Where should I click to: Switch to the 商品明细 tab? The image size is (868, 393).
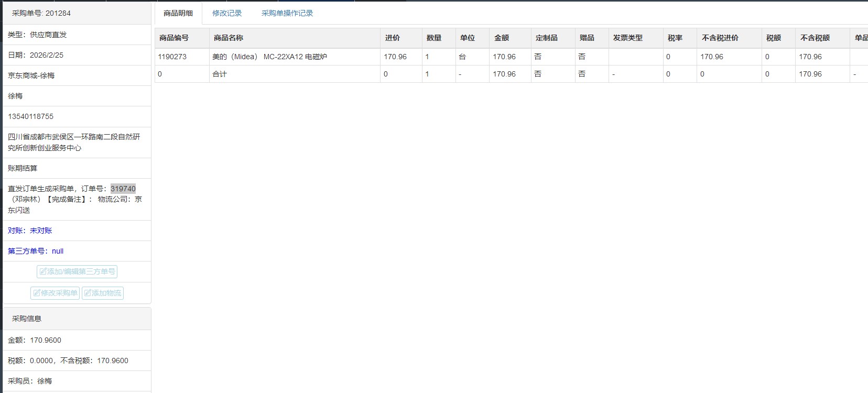click(x=178, y=13)
